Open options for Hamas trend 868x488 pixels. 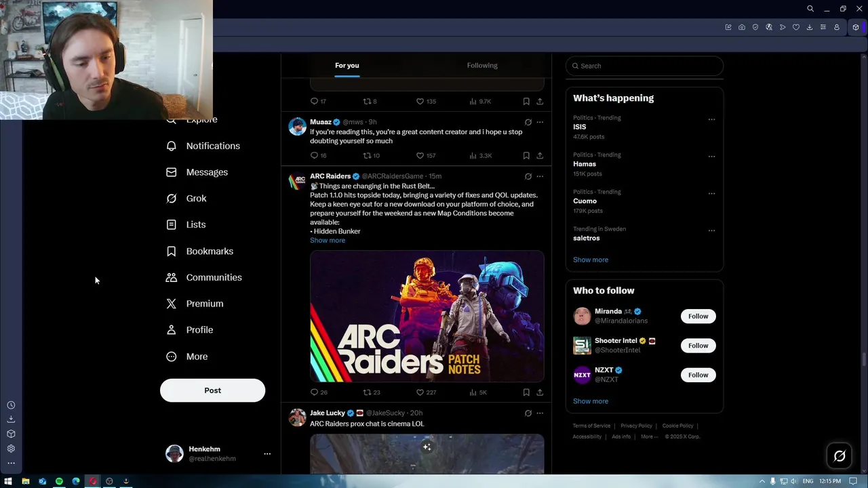click(711, 157)
